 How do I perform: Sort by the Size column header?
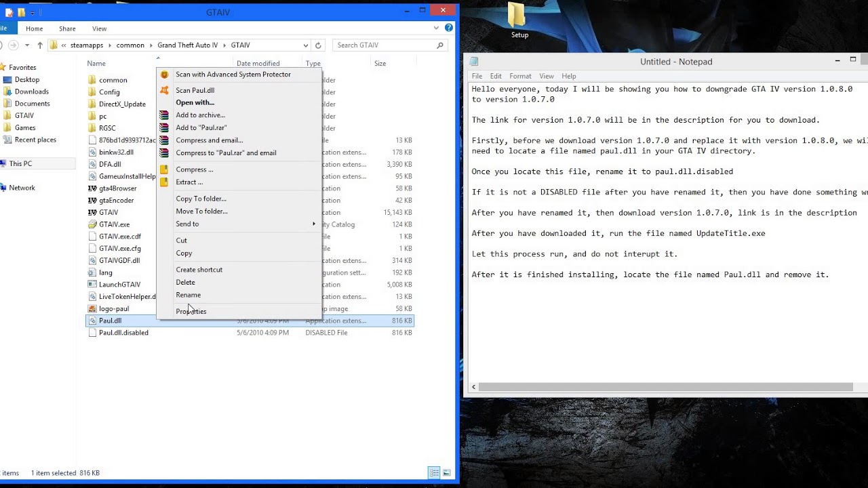(380, 64)
